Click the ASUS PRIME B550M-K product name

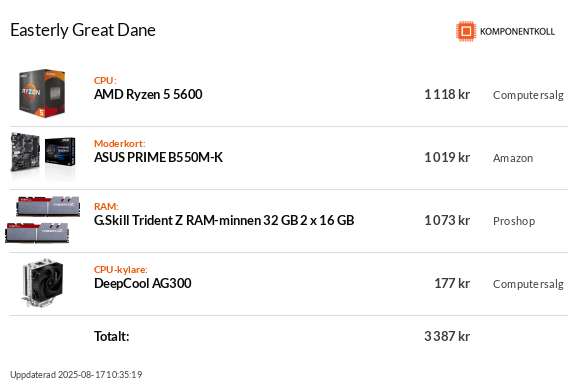158,157
